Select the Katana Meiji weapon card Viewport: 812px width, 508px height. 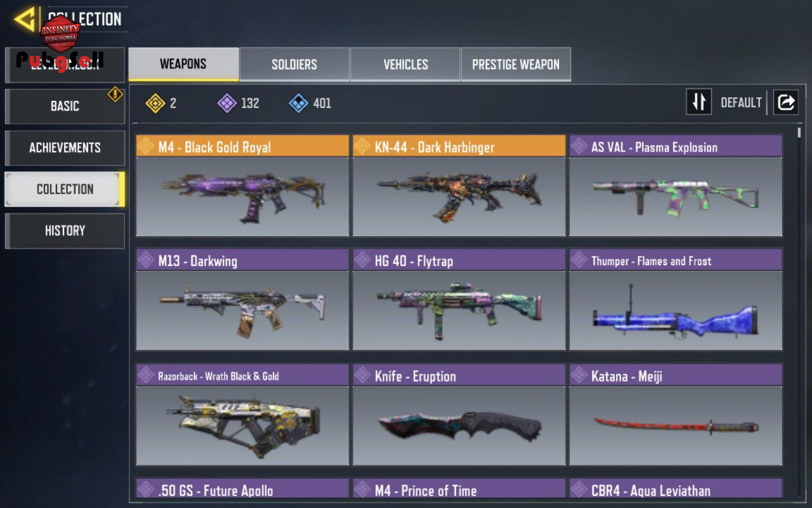[x=676, y=415]
